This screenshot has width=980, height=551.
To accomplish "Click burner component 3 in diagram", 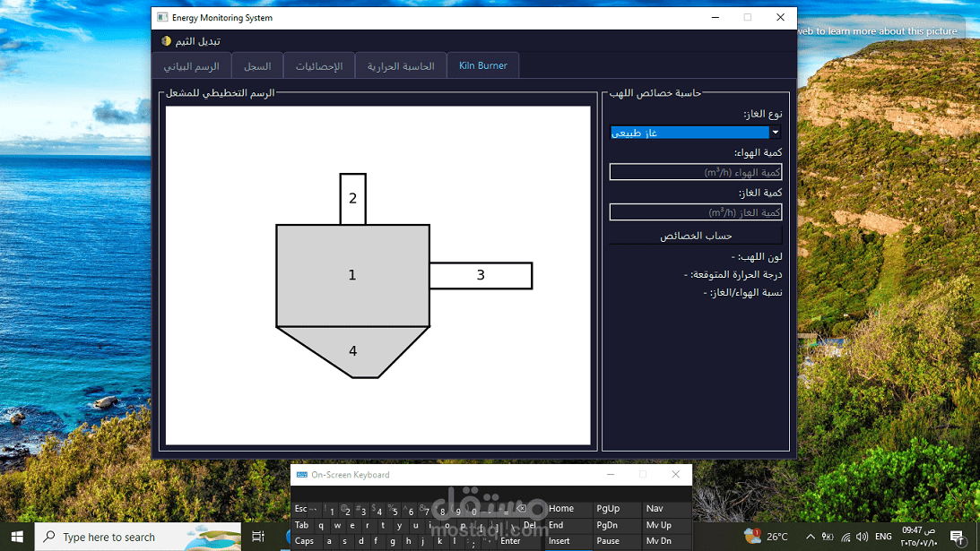I will [x=481, y=276].
